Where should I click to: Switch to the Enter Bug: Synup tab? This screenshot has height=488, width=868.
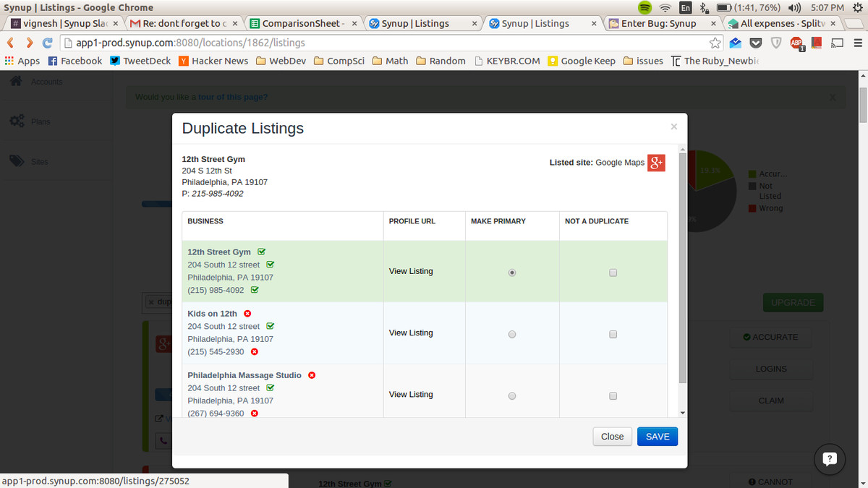[x=661, y=23]
